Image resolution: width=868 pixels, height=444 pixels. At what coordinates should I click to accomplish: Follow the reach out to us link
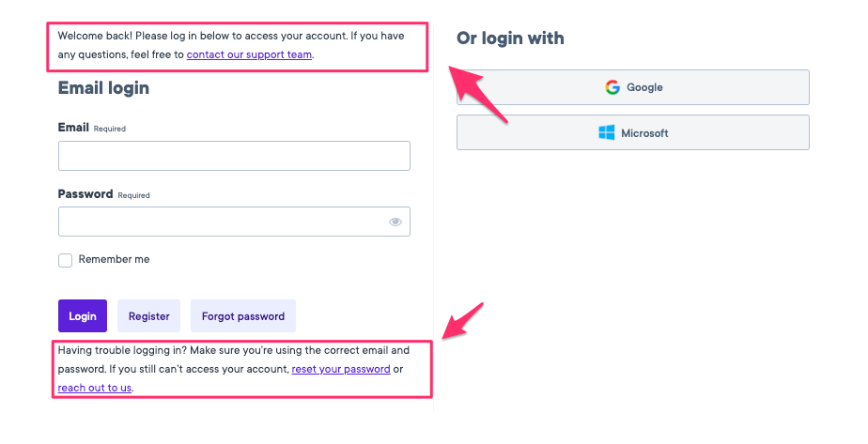coord(95,388)
